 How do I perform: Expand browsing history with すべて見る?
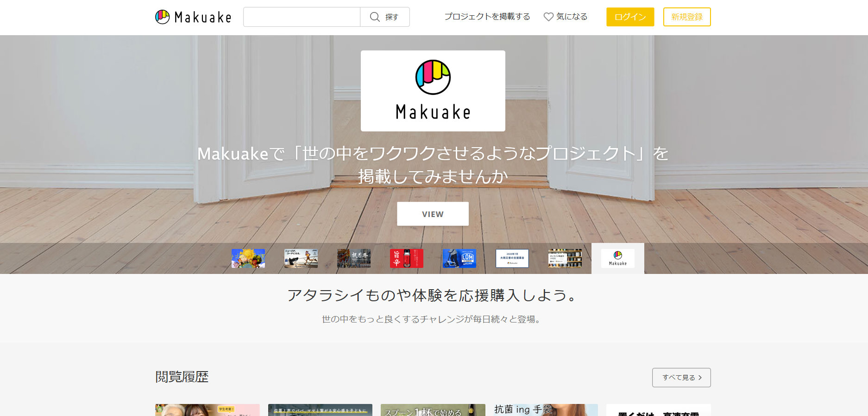coord(681,378)
